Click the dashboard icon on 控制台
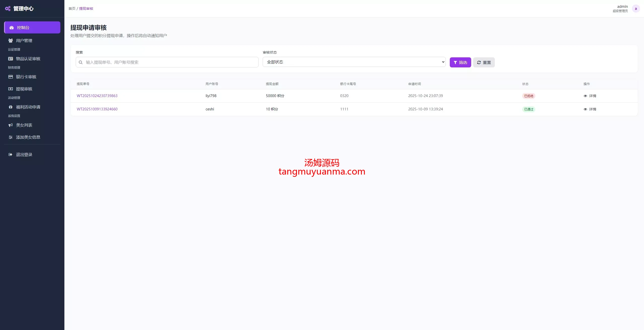The image size is (644, 330). (12, 28)
